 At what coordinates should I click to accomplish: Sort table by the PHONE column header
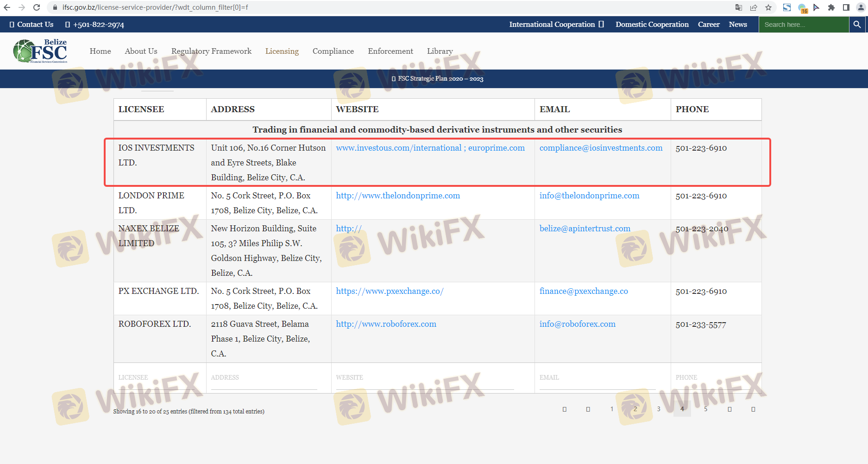[692, 109]
